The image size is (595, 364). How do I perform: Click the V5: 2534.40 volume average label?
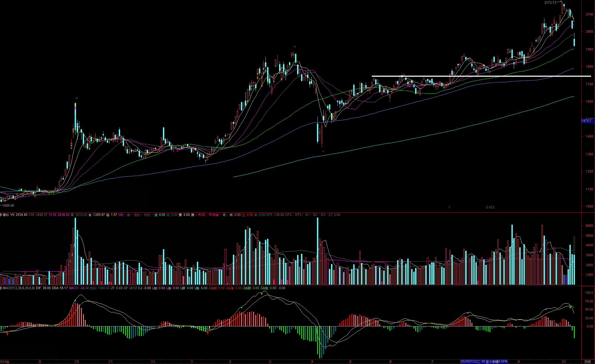(19, 215)
